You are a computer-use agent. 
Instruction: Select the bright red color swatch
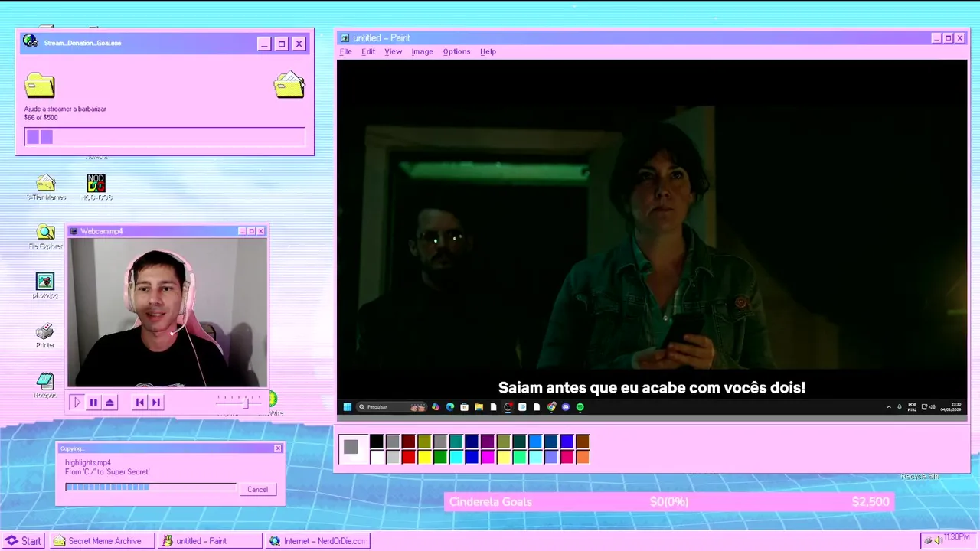coord(408,457)
